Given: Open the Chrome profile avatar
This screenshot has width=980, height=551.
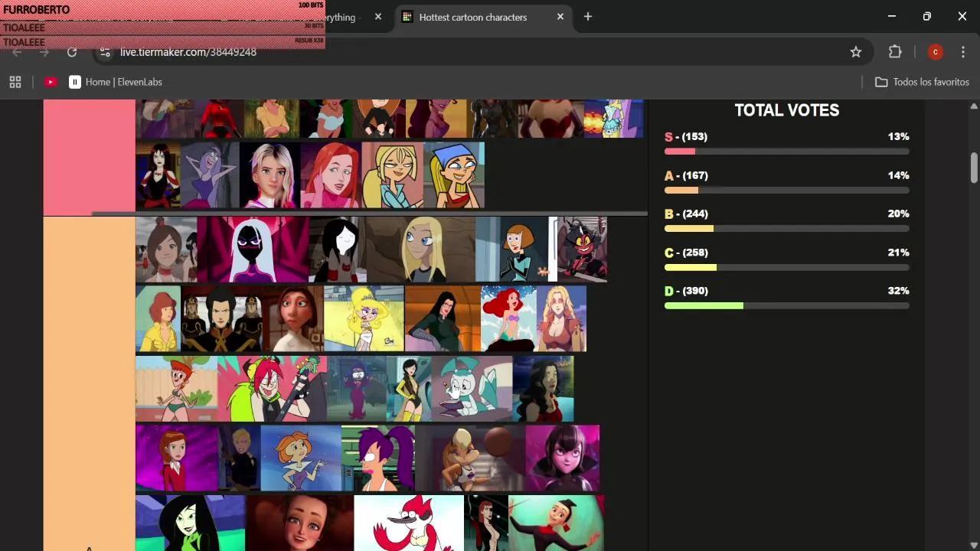Looking at the screenshot, I should click(x=935, y=52).
